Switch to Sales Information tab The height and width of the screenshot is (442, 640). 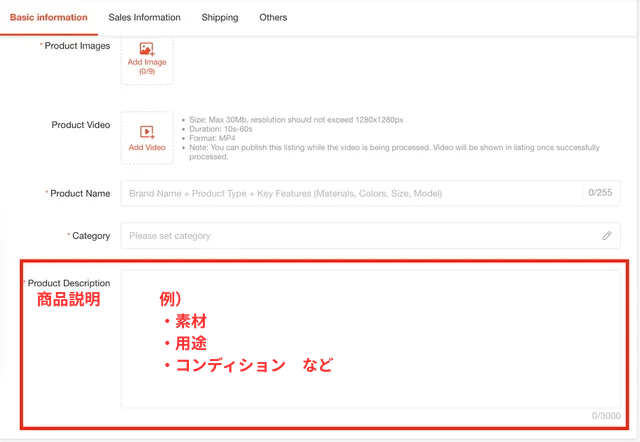coord(144,18)
